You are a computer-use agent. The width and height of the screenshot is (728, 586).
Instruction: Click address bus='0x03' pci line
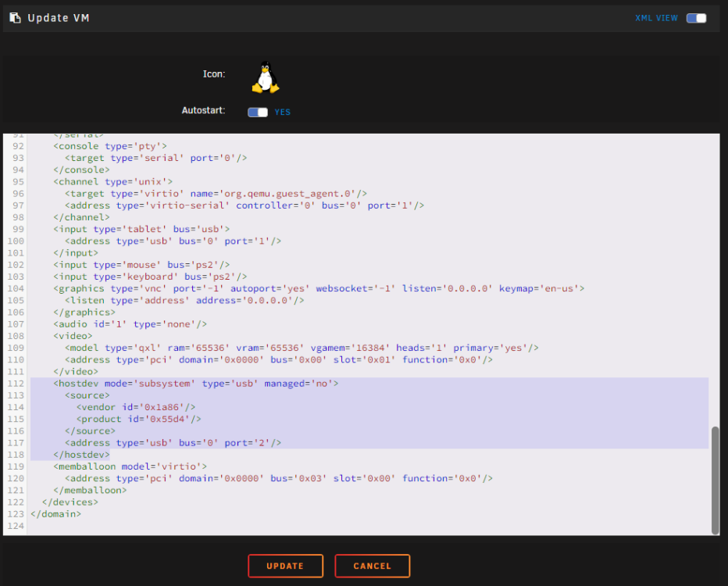click(x=279, y=478)
